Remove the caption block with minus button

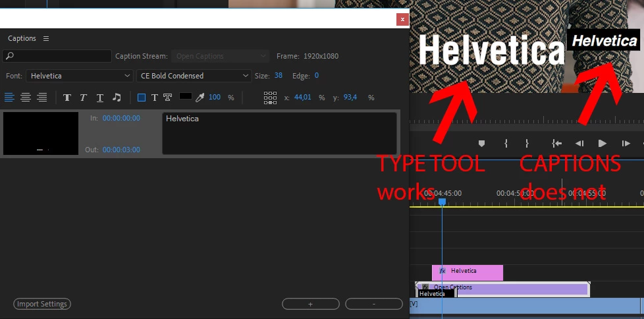(x=374, y=304)
